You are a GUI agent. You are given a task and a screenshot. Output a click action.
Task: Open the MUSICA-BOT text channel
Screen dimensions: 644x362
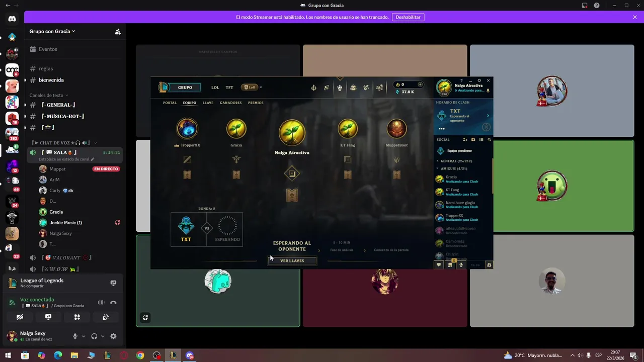tap(75, 116)
